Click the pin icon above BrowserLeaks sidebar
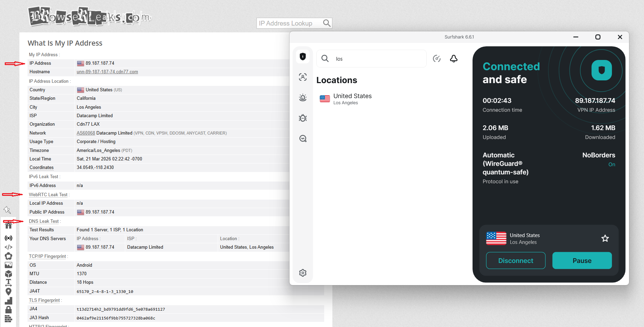This screenshot has height=327, width=644. [7, 210]
